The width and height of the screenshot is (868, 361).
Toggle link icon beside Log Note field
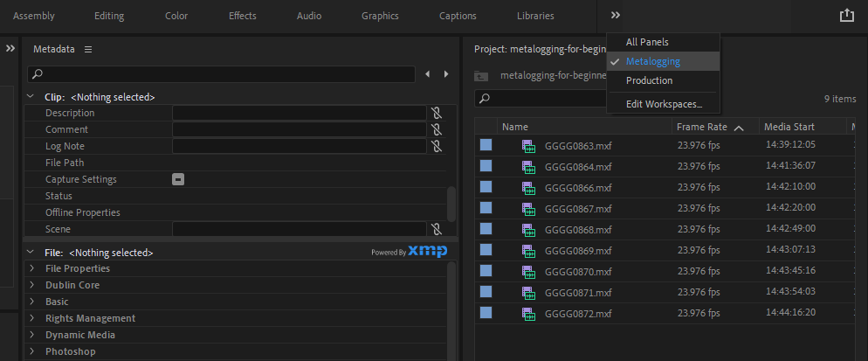click(437, 146)
